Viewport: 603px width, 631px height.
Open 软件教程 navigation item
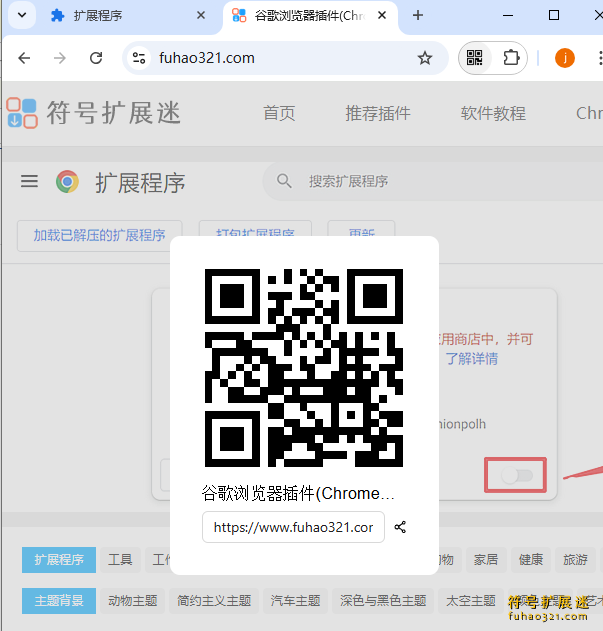pyautogui.click(x=493, y=113)
